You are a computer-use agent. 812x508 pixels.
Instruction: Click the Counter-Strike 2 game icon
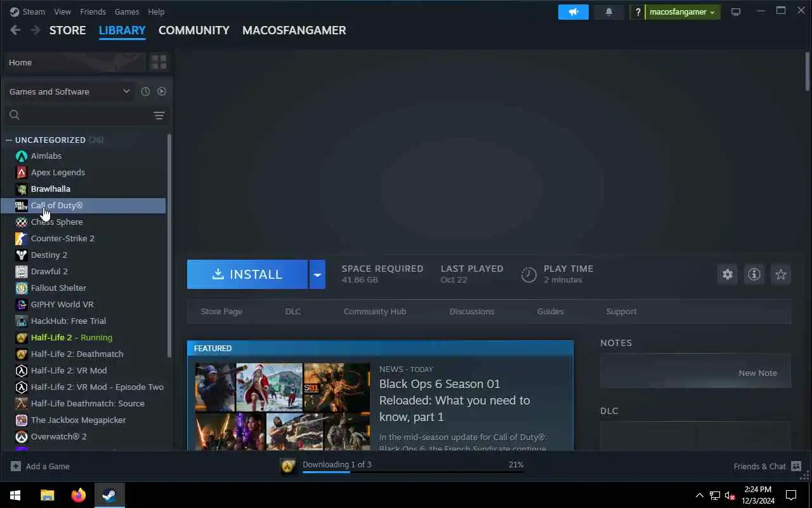coord(22,239)
